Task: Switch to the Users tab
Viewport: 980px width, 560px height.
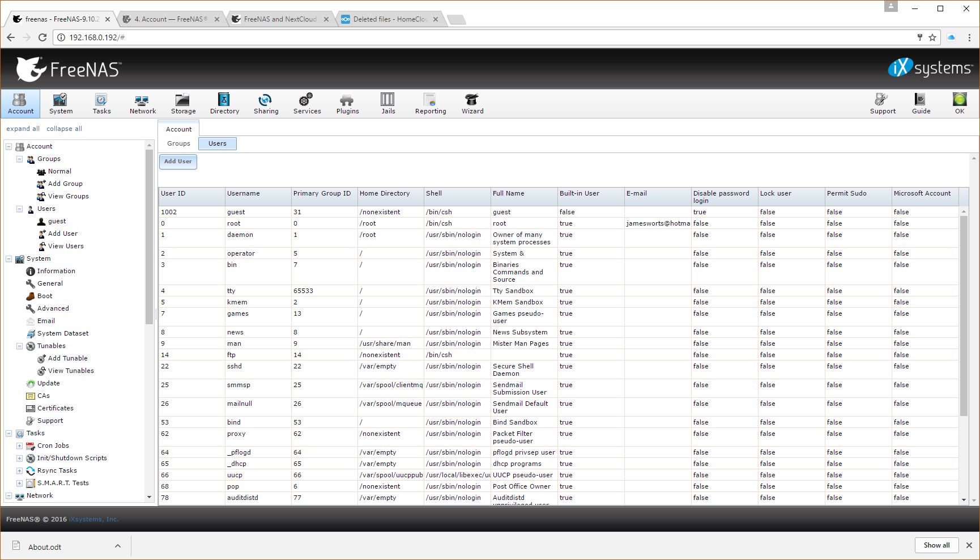Action: (x=217, y=143)
